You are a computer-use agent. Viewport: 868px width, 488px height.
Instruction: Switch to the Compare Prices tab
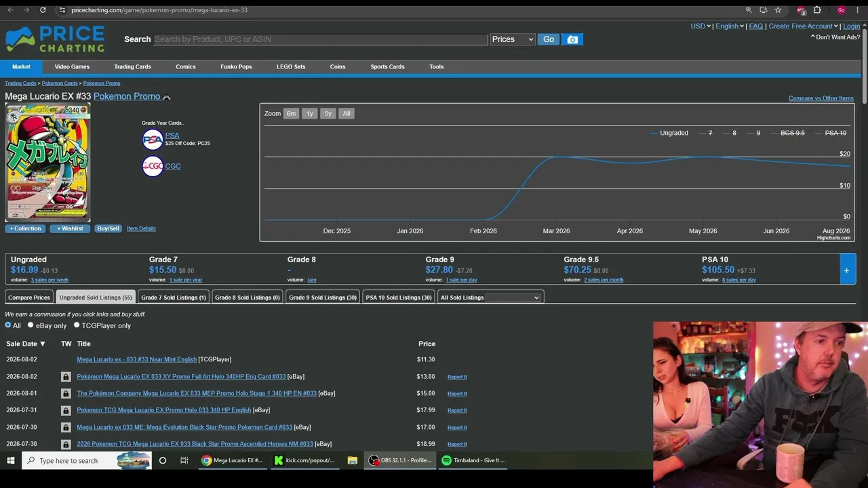[x=29, y=298]
